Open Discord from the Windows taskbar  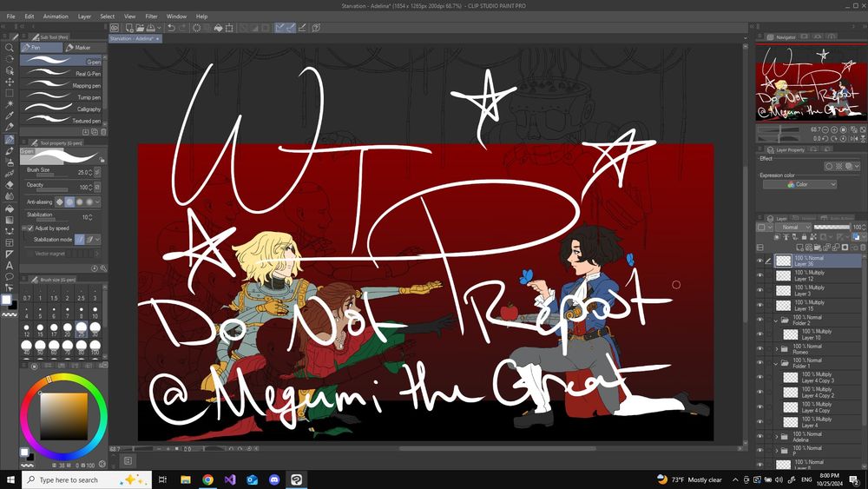coord(274,479)
